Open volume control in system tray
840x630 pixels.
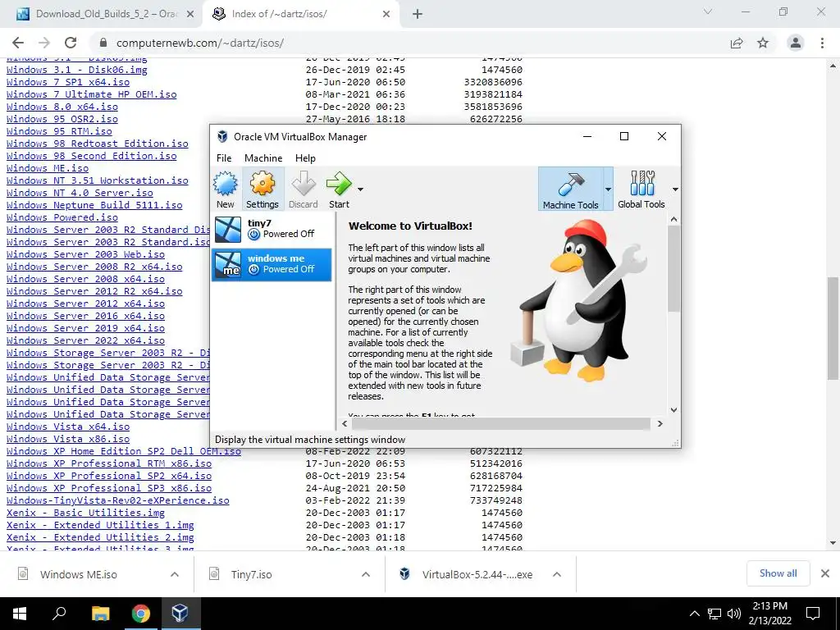coord(734,614)
